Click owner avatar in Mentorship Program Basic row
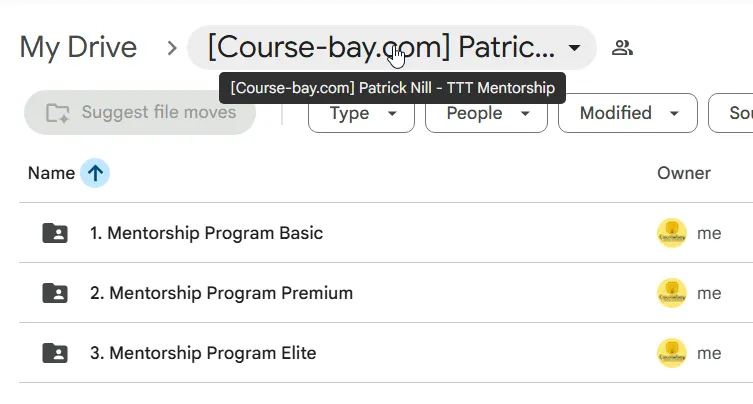The width and height of the screenshot is (753, 404). [672, 233]
